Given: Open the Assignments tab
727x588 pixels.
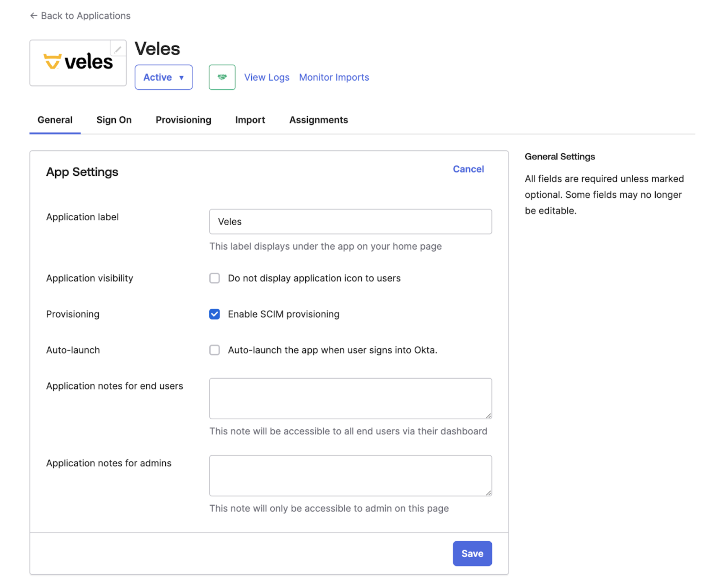Looking at the screenshot, I should [x=319, y=120].
